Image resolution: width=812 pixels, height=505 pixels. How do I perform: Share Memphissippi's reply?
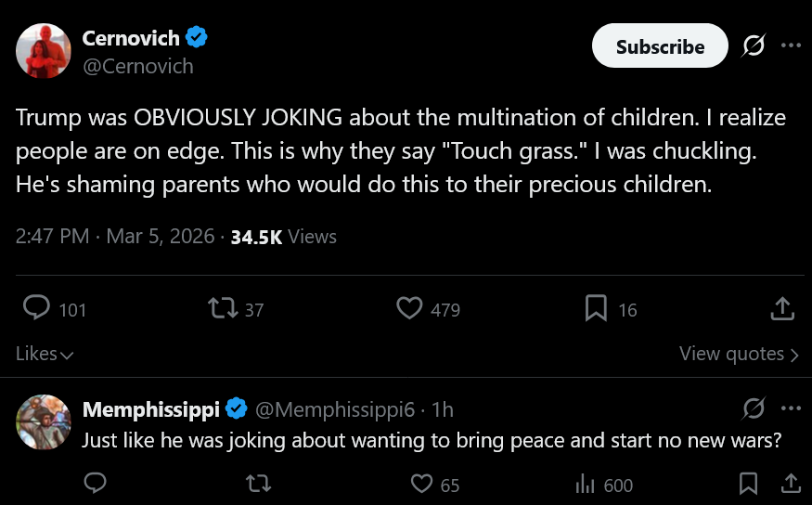pos(791,483)
